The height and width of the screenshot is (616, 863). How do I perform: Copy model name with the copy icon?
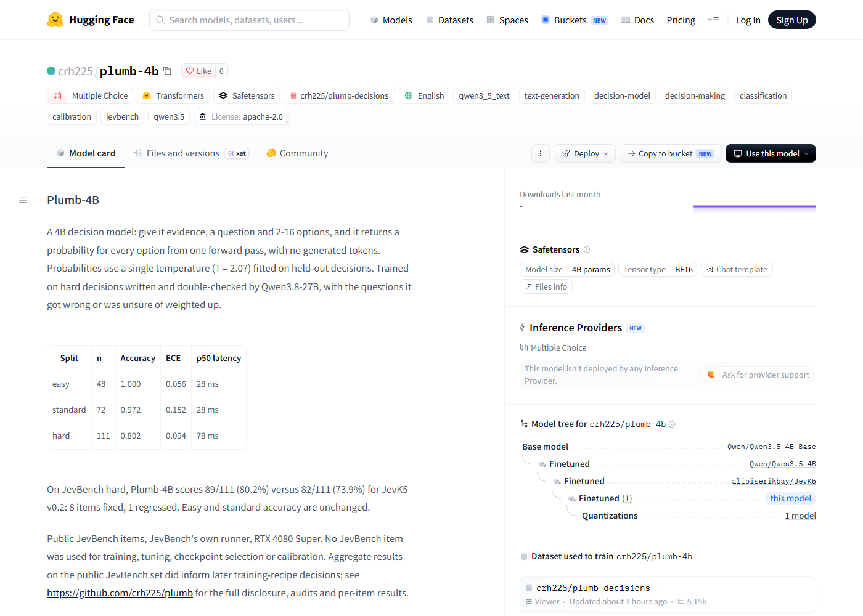[167, 71]
